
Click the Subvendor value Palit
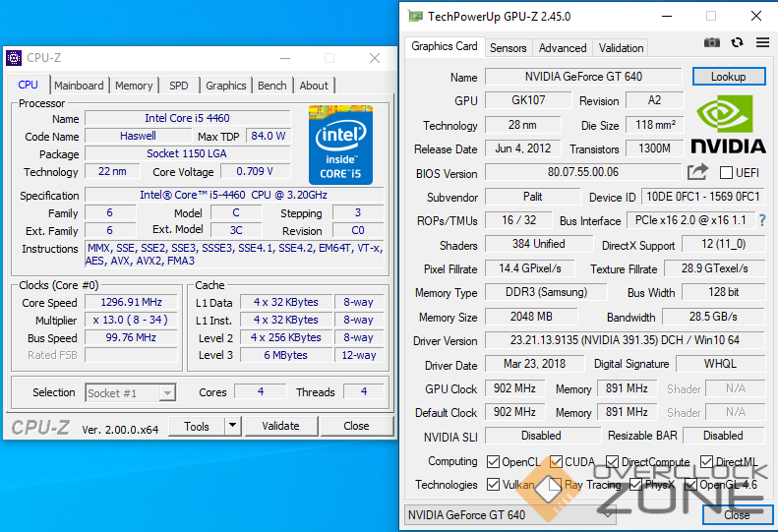[532, 197]
